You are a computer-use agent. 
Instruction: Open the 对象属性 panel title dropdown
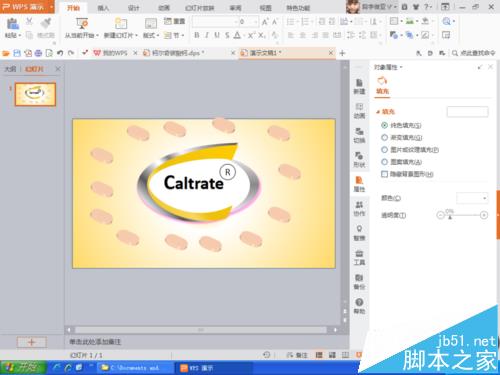pos(401,67)
